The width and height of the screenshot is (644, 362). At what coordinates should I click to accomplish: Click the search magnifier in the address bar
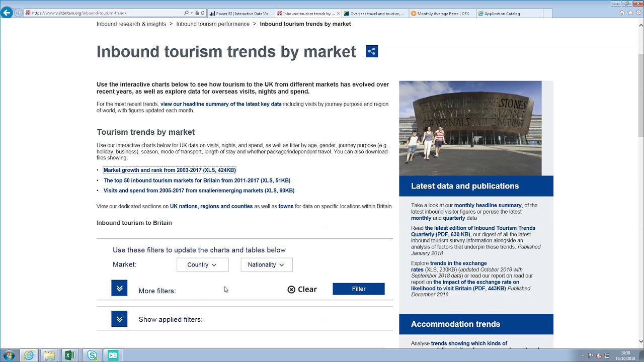(187, 13)
